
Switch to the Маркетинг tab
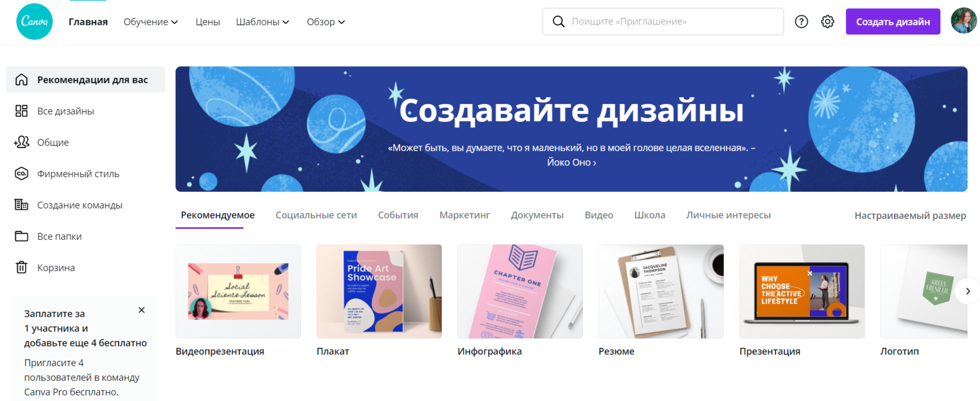pos(465,215)
